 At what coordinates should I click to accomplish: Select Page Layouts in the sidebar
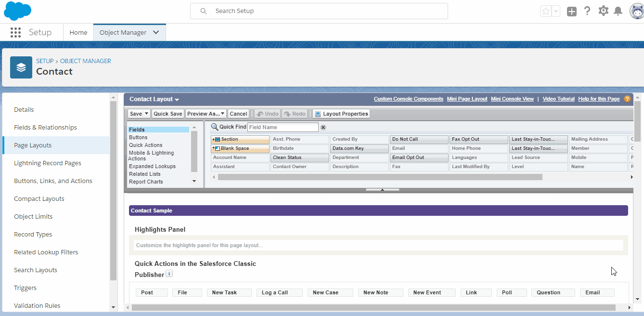56,145
